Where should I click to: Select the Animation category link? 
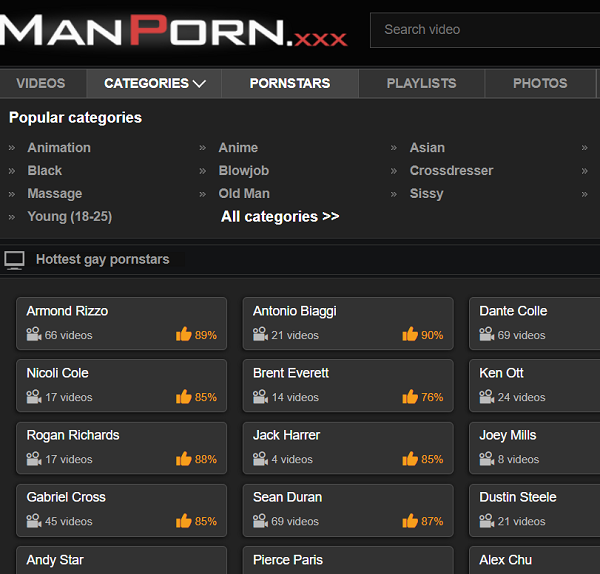coord(59,148)
